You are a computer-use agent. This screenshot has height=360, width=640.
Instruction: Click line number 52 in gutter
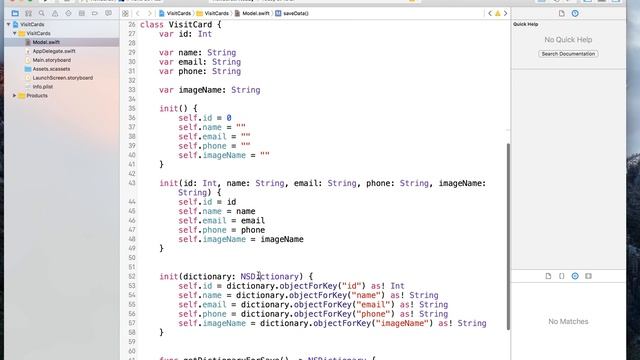pos(131,277)
